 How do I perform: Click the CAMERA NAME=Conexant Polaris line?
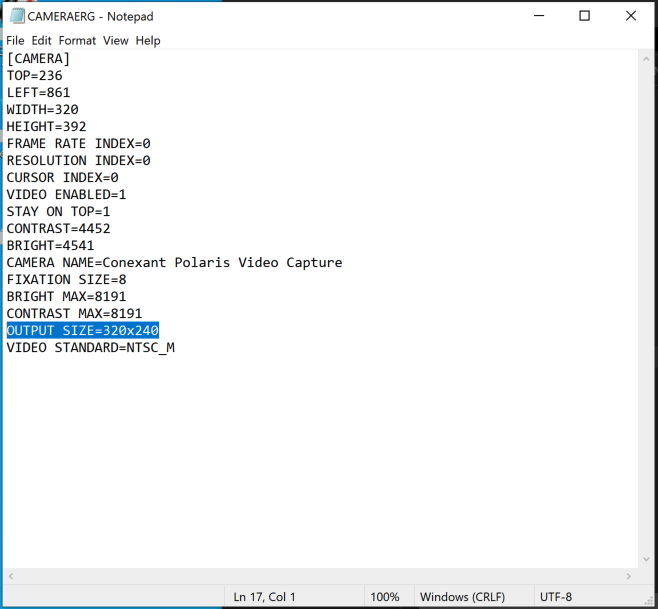click(175, 262)
